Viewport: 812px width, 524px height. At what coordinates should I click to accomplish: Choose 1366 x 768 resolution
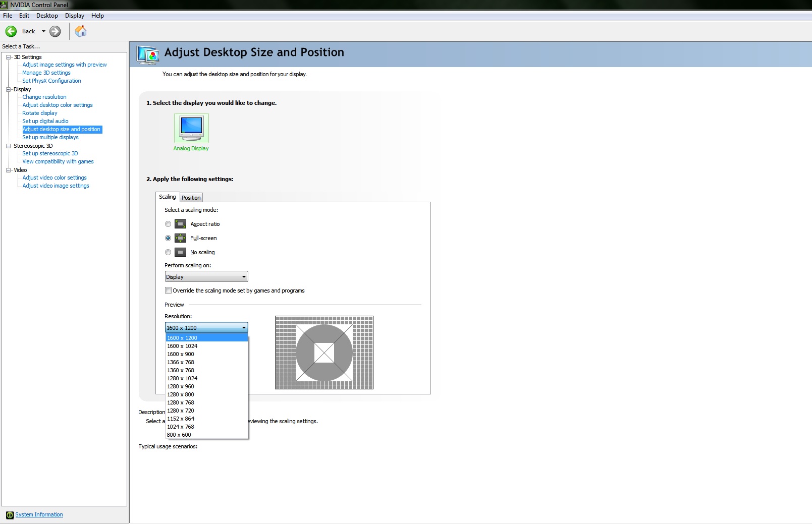(207, 362)
